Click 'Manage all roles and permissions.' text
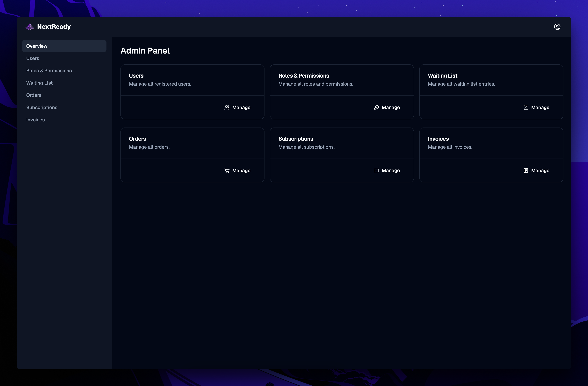This screenshot has height=386, width=588. coord(316,84)
